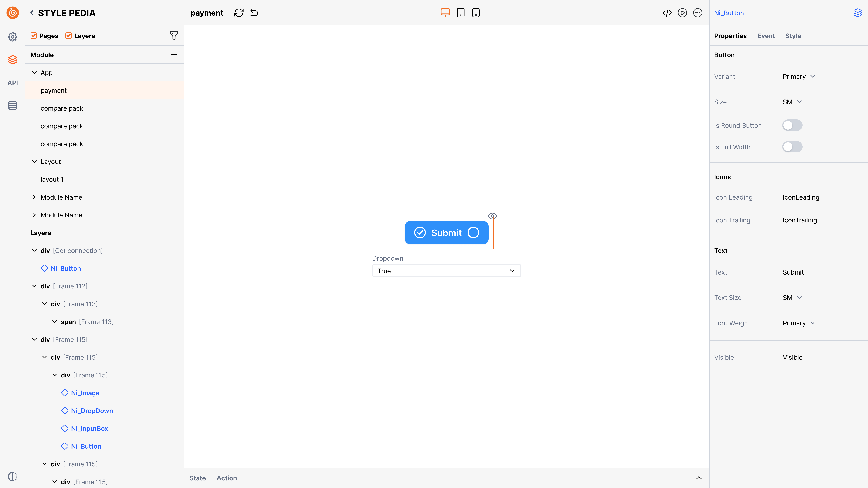The image size is (868, 488).
Task: Open the True dropdown on canvas
Action: coord(446,271)
